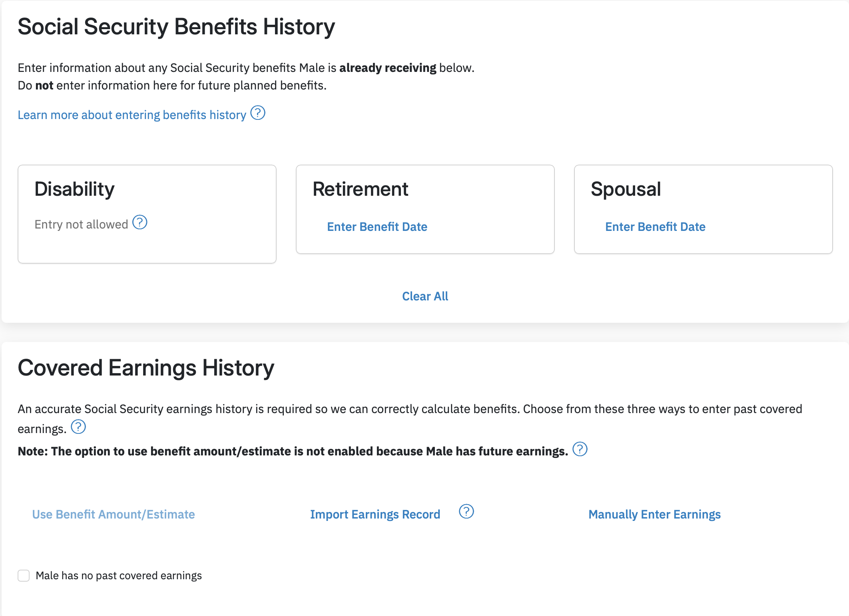Choose Use Benefit Amount/Estimate option
The width and height of the screenshot is (849, 616).
pos(114,515)
